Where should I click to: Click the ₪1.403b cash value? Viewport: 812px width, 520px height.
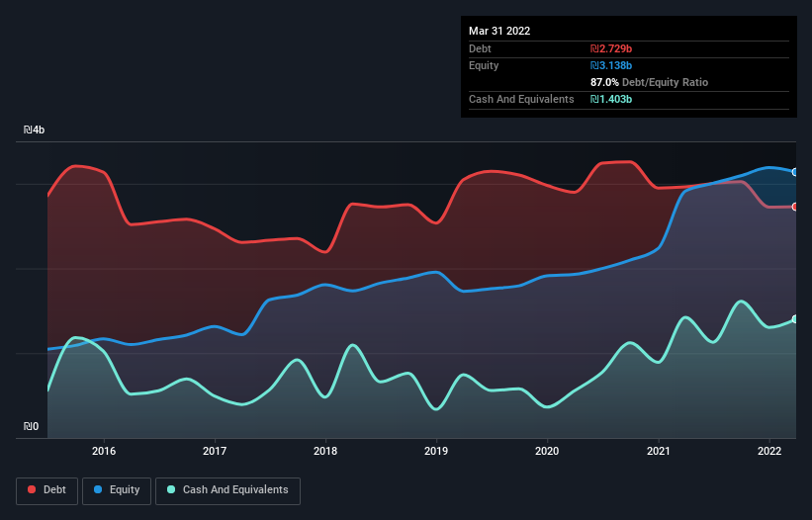611,99
